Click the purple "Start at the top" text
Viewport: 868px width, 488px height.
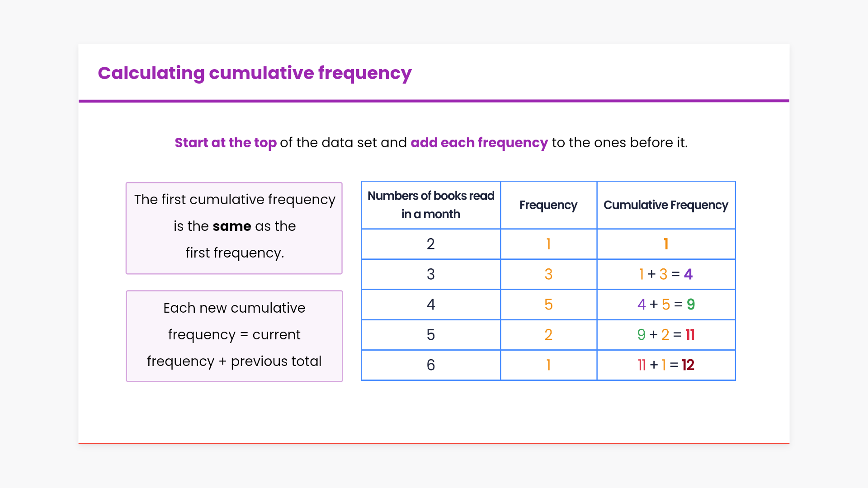pyautogui.click(x=226, y=143)
